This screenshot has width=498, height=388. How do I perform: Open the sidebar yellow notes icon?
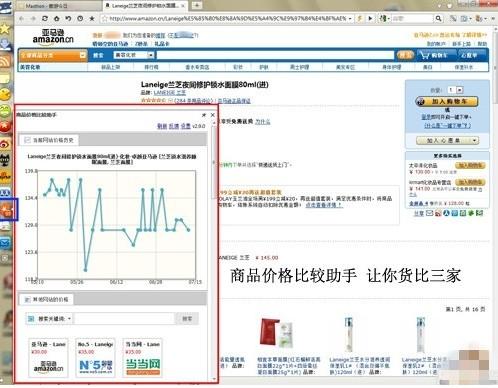(5, 79)
